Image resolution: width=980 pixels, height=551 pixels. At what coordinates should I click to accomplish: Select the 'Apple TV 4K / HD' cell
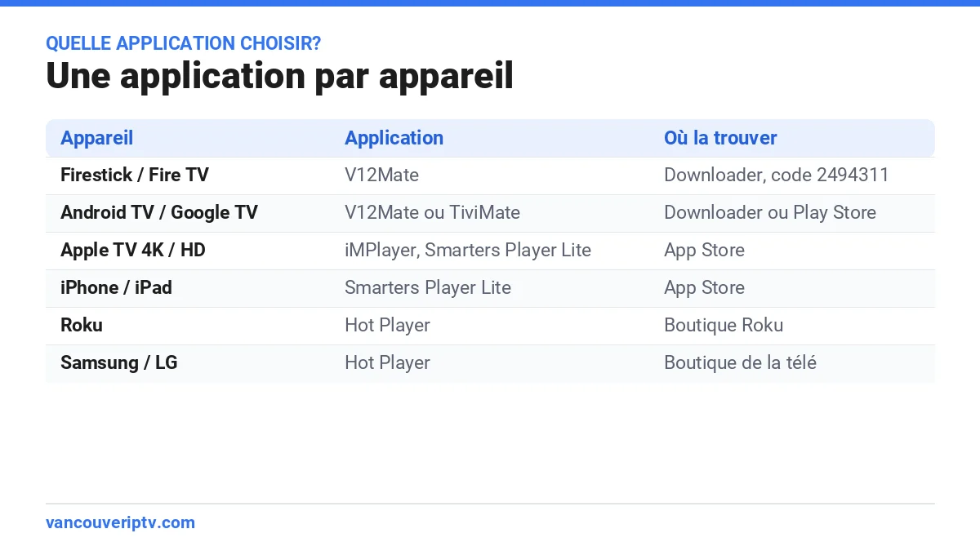coord(133,250)
